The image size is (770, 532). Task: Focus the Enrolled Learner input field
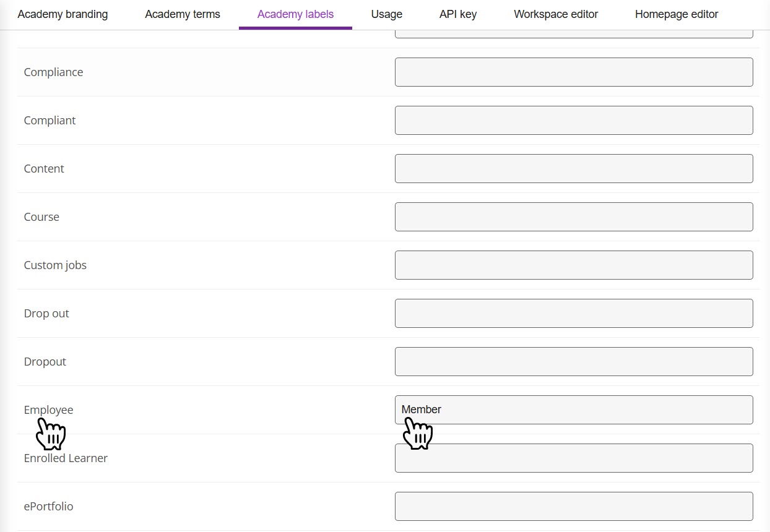click(x=574, y=458)
